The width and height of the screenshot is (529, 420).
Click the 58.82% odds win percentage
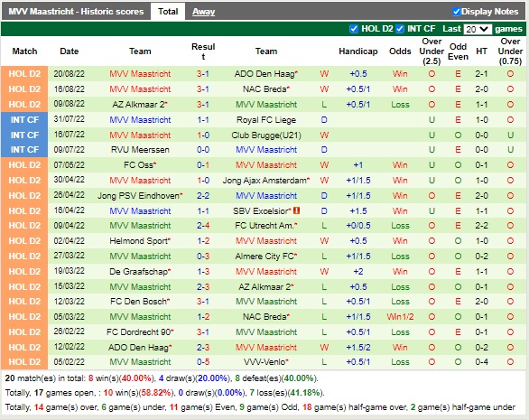(x=156, y=393)
